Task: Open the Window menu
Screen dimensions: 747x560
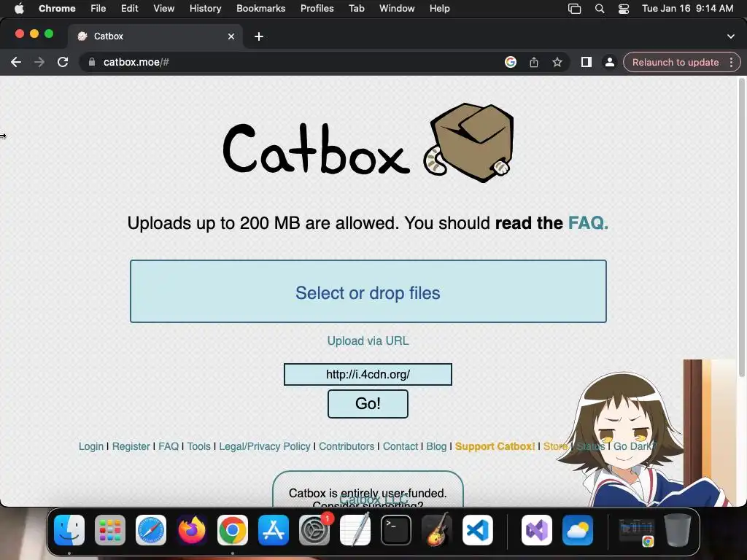Action: [x=397, y=8]
